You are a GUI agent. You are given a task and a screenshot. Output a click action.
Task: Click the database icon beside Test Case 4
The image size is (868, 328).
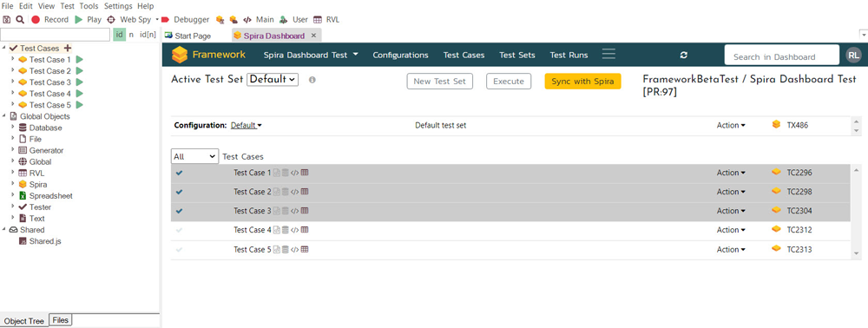285,230
